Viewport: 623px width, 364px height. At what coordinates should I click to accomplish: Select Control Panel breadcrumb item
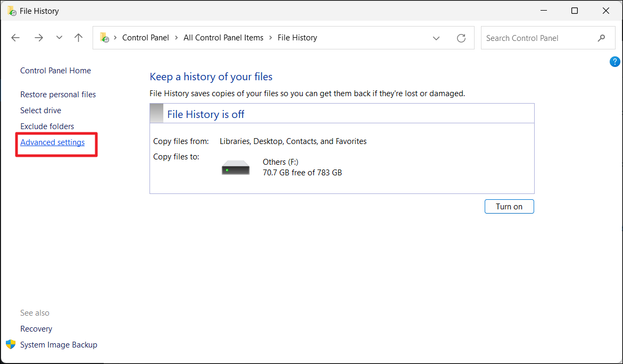(x=145, y=38)
